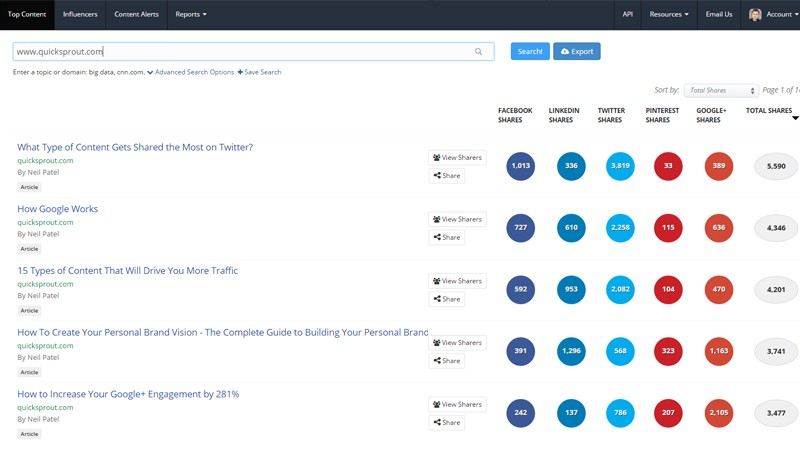This screenshot has height=450, width=800.
Task: Click Pinterest shares circle showing 33
Action: (x=668, y=166)
